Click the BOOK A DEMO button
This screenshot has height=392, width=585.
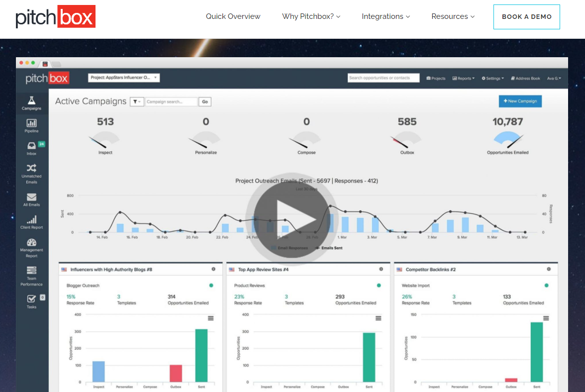coord(526,17)
